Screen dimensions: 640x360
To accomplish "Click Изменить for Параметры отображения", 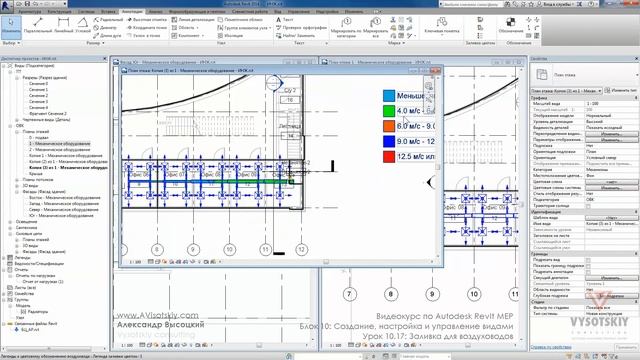I will tap(611, 140).
